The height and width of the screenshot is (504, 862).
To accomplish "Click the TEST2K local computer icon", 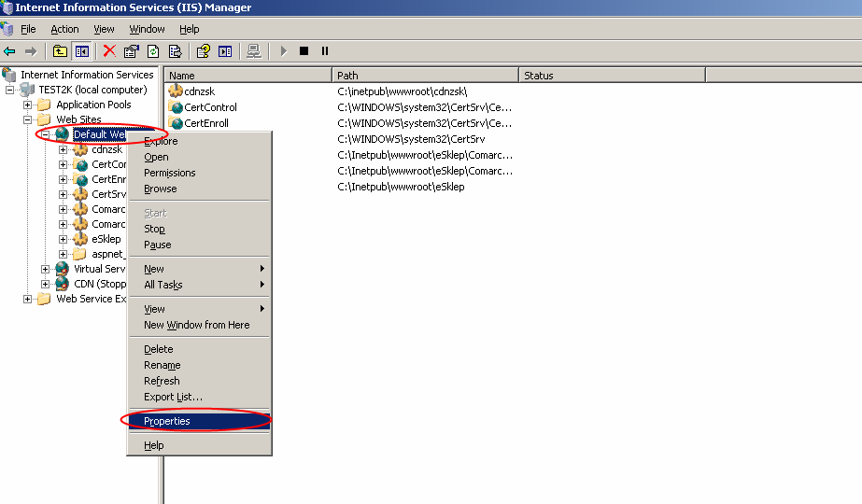I will (x=27, y=90).
